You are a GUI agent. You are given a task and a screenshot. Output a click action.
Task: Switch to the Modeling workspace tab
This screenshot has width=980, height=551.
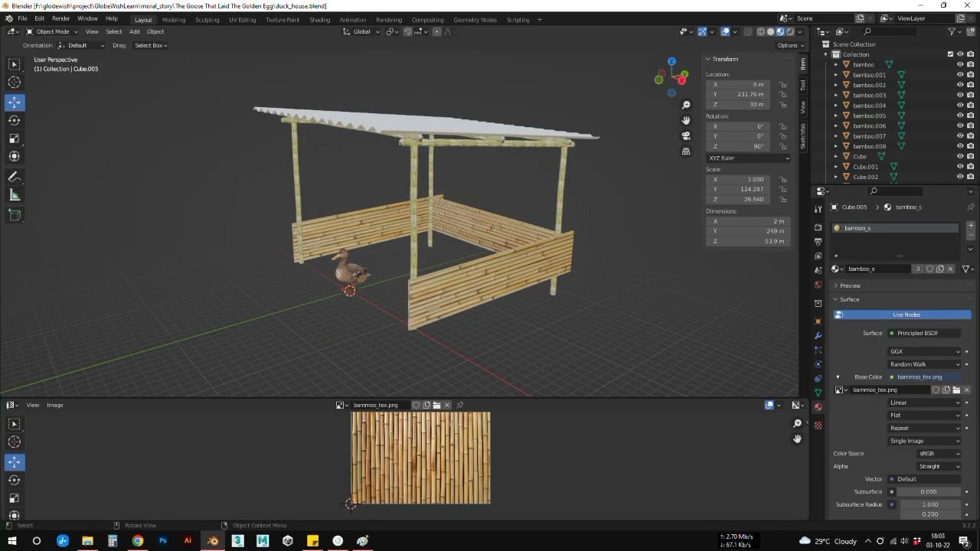click(x=174, y=19)
